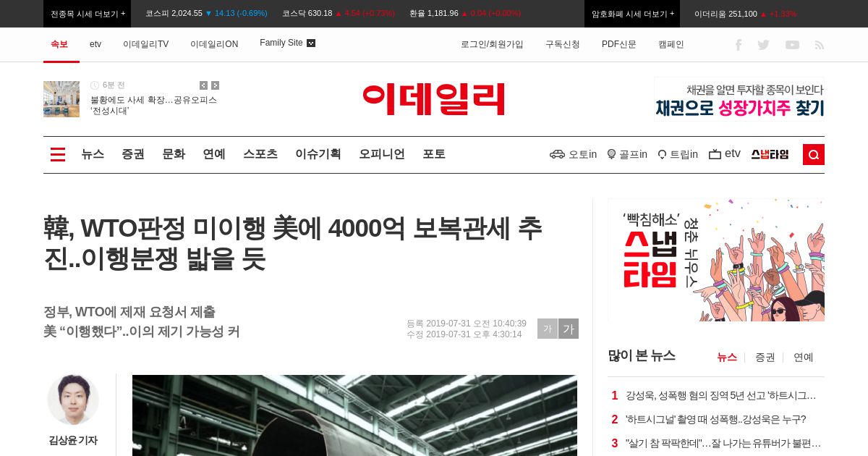
Task: Open the RSS feed icon
Action: (x=820, y=45)
